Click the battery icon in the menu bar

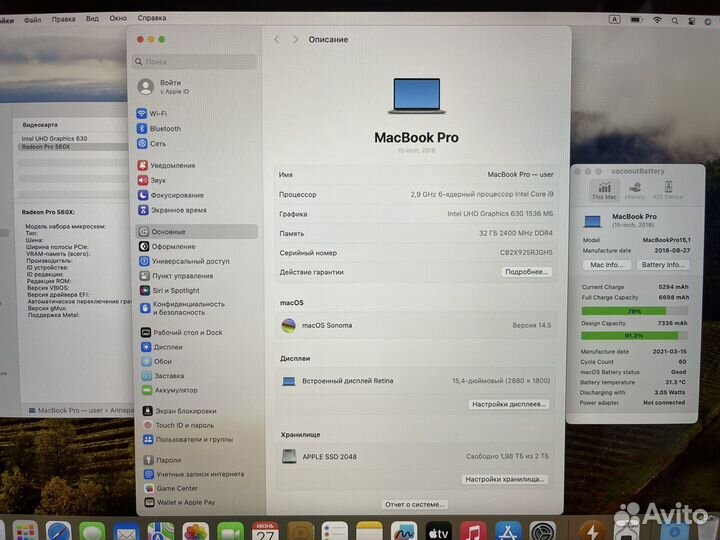(636, 20)
